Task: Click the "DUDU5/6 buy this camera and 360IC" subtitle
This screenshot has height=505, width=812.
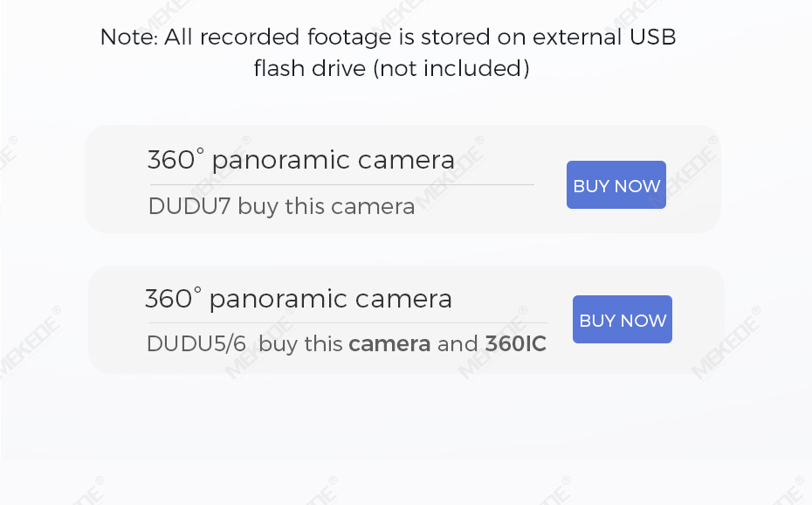Action: click(x=346, y=344)
